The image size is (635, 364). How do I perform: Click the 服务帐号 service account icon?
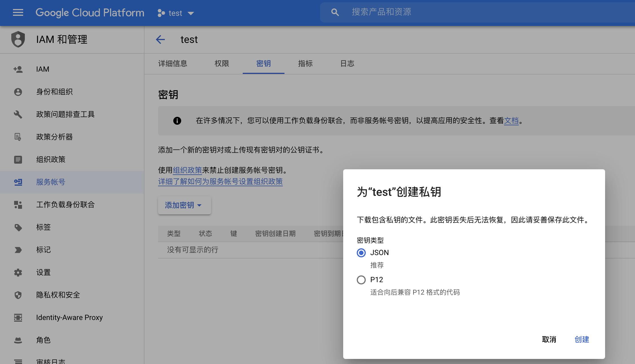[17, 182]
